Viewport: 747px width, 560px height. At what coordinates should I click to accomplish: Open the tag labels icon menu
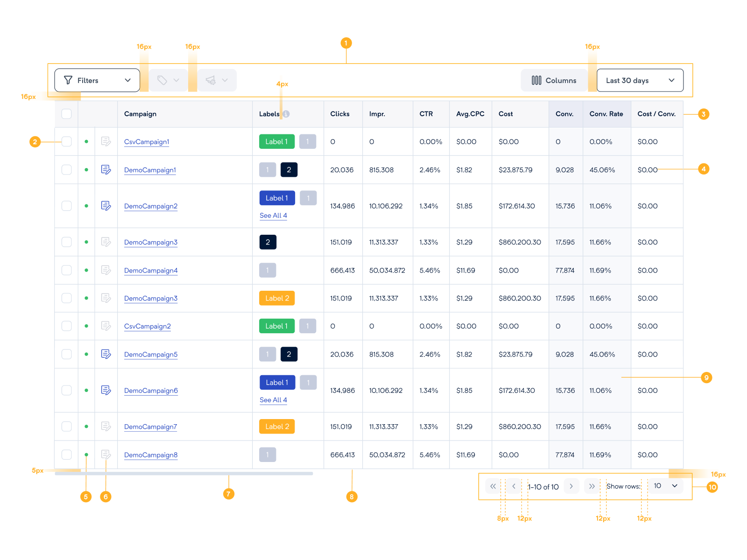point(168,80)
